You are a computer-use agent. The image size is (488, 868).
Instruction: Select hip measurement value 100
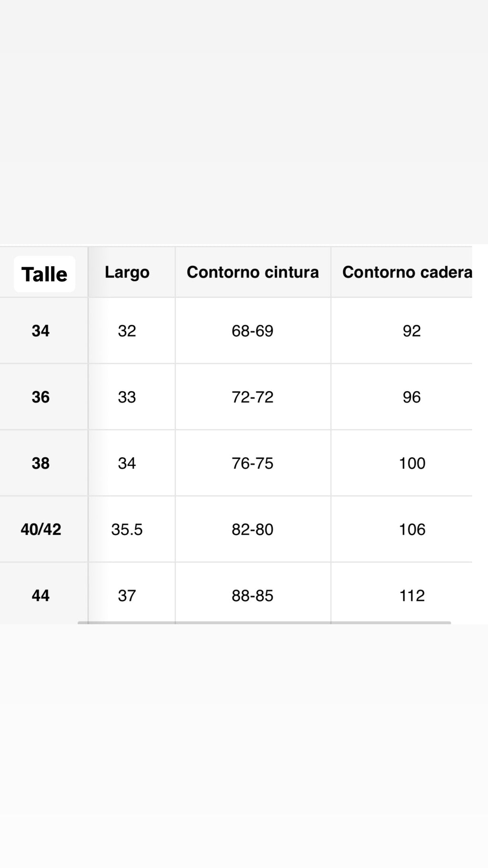coord(412,463)
